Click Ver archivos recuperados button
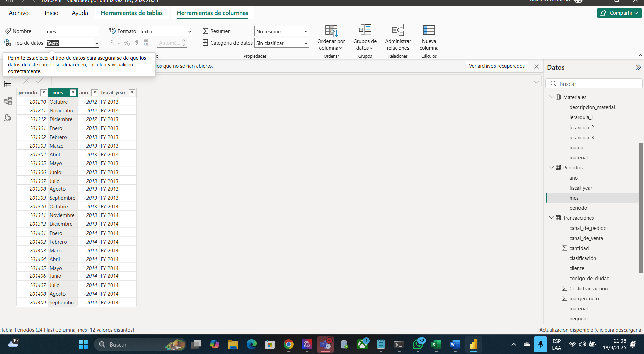The height and width of the screenshot is (354, 644). click(497, 66)
